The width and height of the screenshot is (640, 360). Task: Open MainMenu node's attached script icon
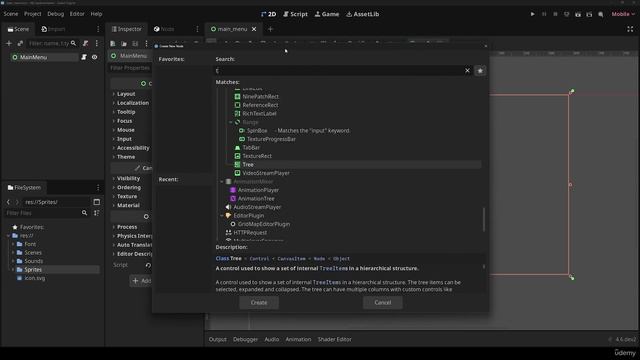click(84, 57)
